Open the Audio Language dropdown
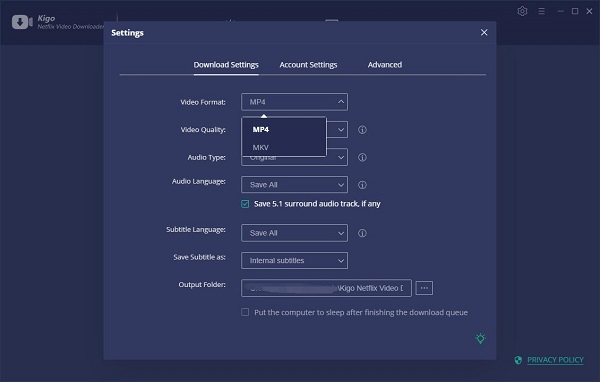Viewport: 600px width, 382px height. pos(294,185)
